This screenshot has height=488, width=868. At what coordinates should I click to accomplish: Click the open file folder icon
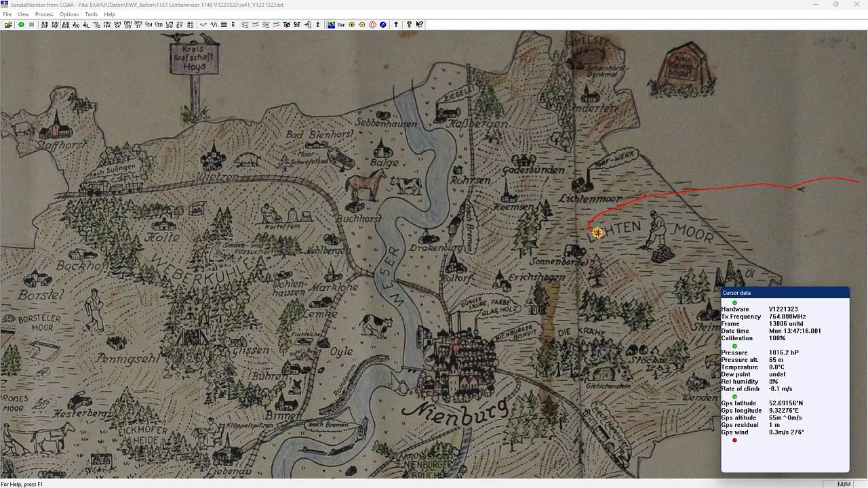pyautogui.click(x=8, y=24)
